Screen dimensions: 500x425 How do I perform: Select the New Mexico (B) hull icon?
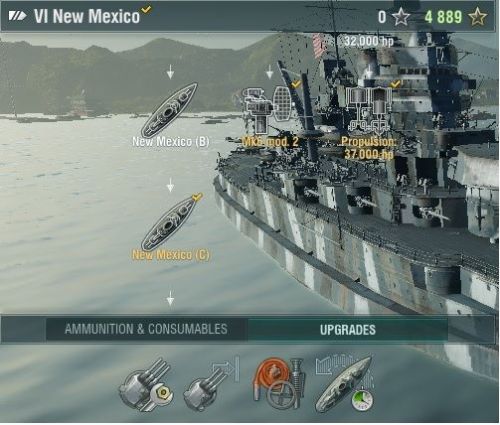169,110
